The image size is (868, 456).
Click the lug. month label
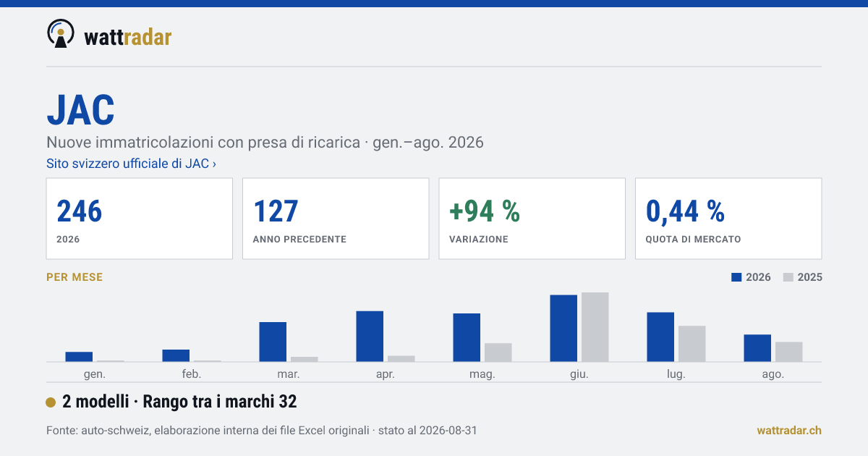point(676,374)
